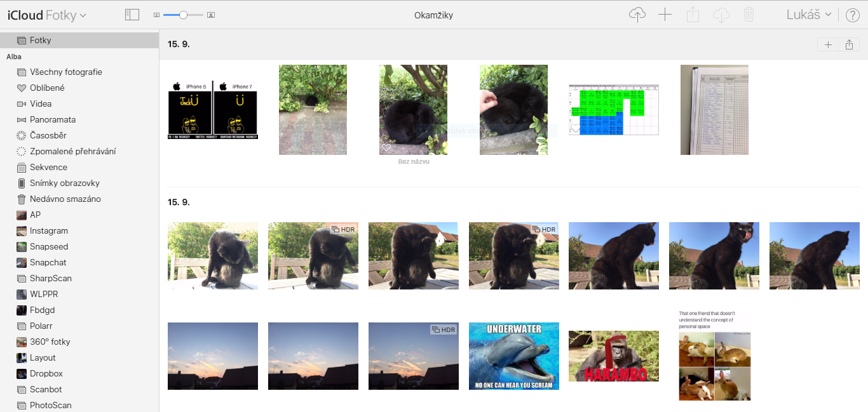
Task: Open the garden brick path photo
Action: pyautogui.click(x=313, y=110)
